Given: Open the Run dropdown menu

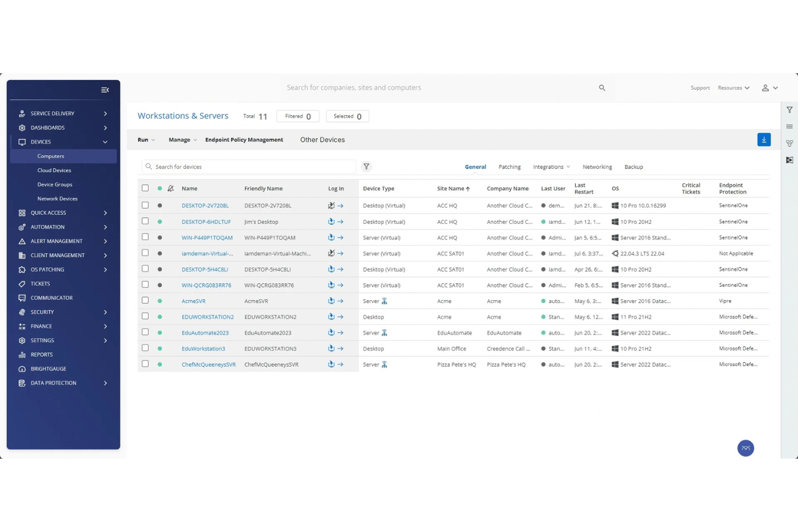Looking at the screenshot, I should click(x=146, y=140).
